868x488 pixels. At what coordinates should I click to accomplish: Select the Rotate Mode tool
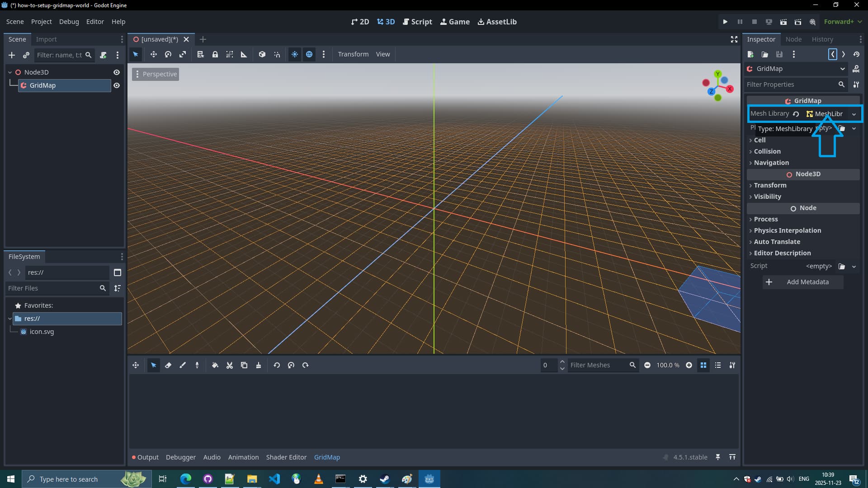tap(168, 54)
